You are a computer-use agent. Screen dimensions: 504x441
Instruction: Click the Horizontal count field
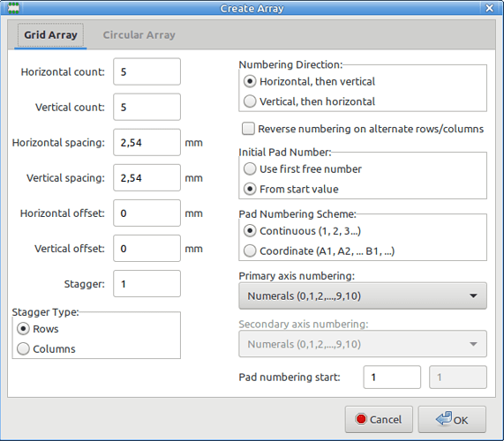(147, 71)
